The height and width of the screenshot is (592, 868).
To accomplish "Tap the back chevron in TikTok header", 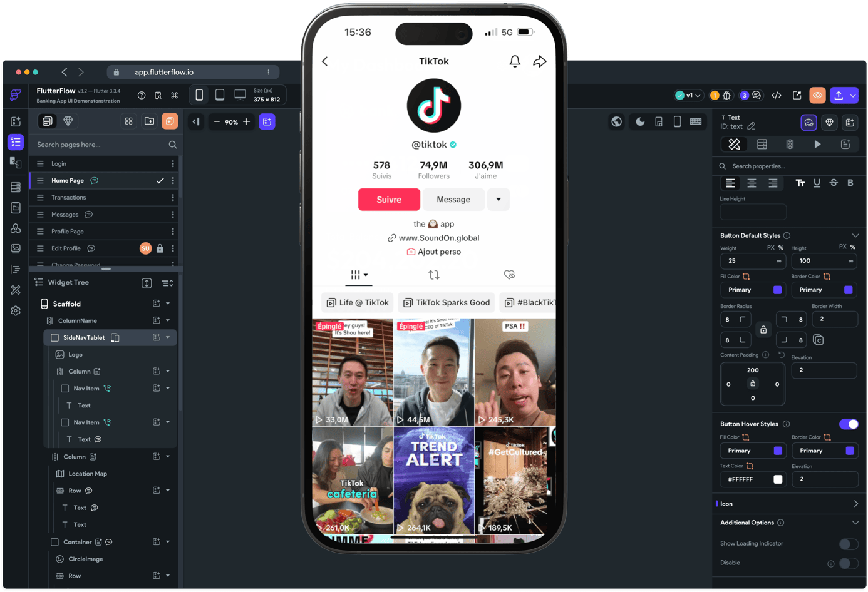I will pos(324,61).
